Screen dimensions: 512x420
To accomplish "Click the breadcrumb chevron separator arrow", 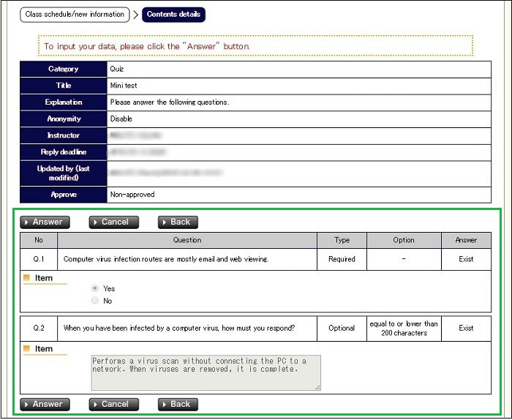I will pyautogui.click(x=135, y=14).
